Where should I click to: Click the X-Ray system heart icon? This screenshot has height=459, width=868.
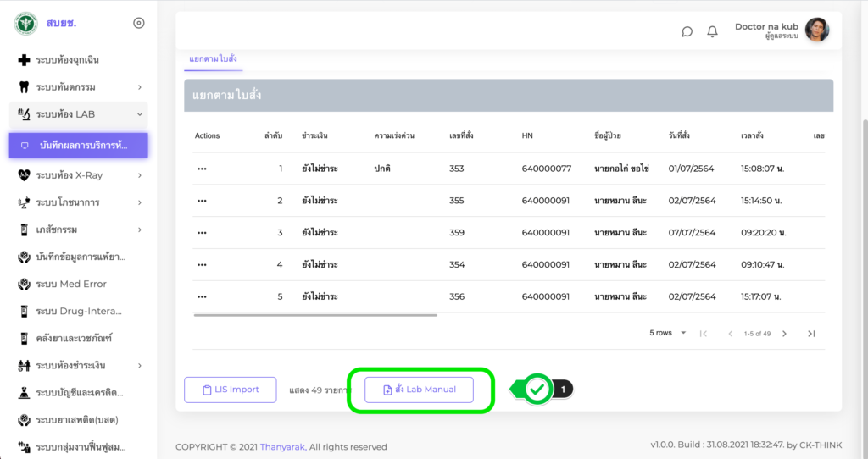coord(24,175)
